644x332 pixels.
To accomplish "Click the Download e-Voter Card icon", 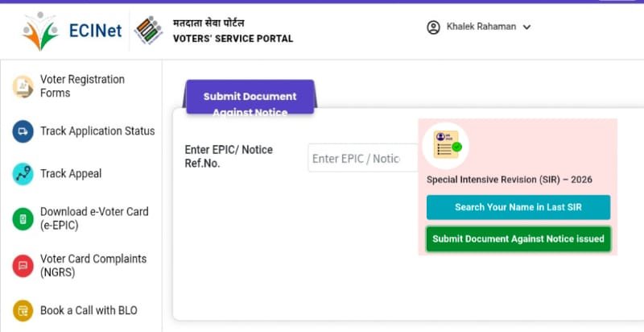I will click(23, 218).
